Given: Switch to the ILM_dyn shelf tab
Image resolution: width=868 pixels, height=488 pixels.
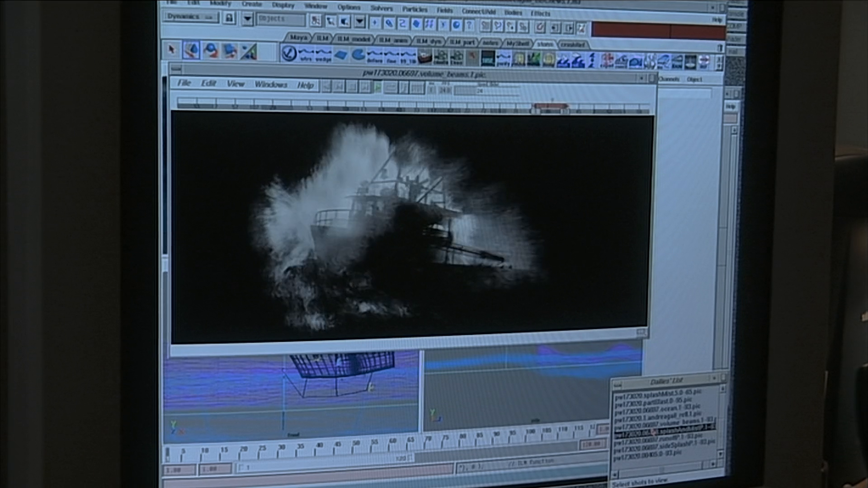Looking at the screenshot, I should [428, 41].
